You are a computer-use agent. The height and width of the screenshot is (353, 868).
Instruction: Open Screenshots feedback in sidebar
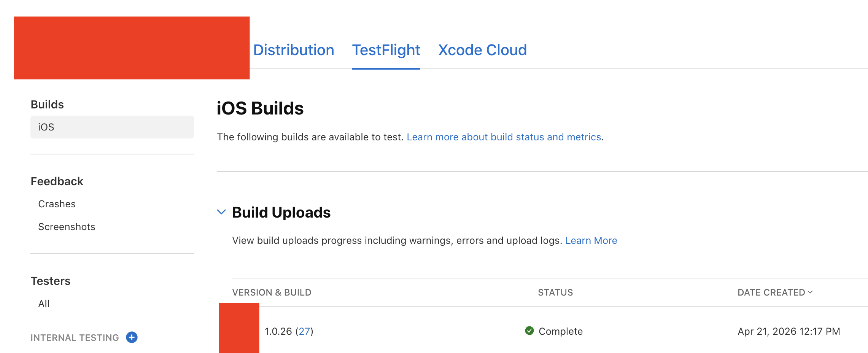click(x=67, y=227)
